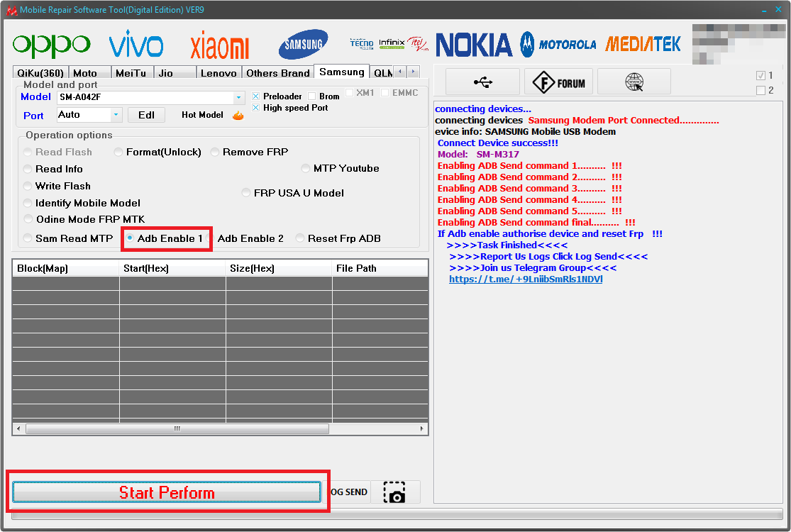The width and height of the screenshot is (791, 532).
Task: Click the LOG SEND button
Action: 348,492
